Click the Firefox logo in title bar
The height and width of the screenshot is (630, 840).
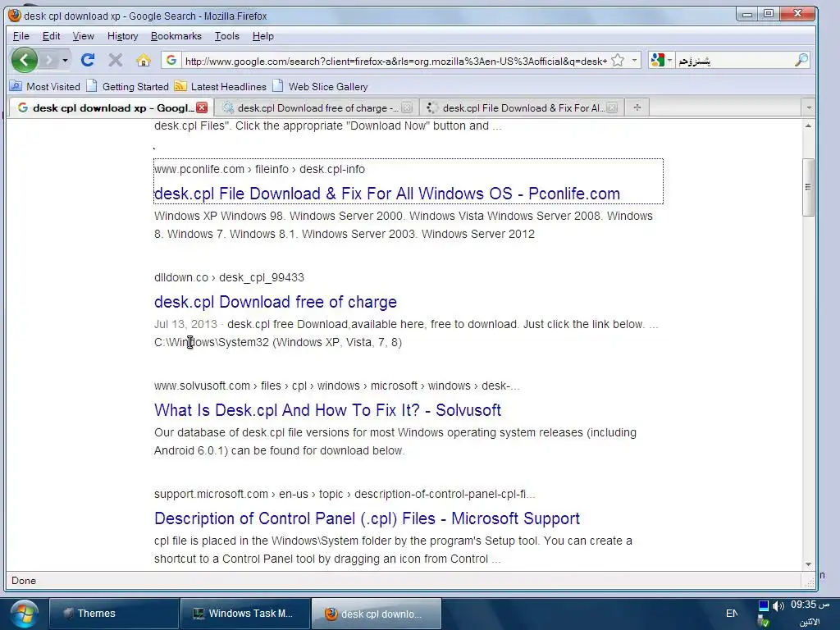click(x=15, y=16)
